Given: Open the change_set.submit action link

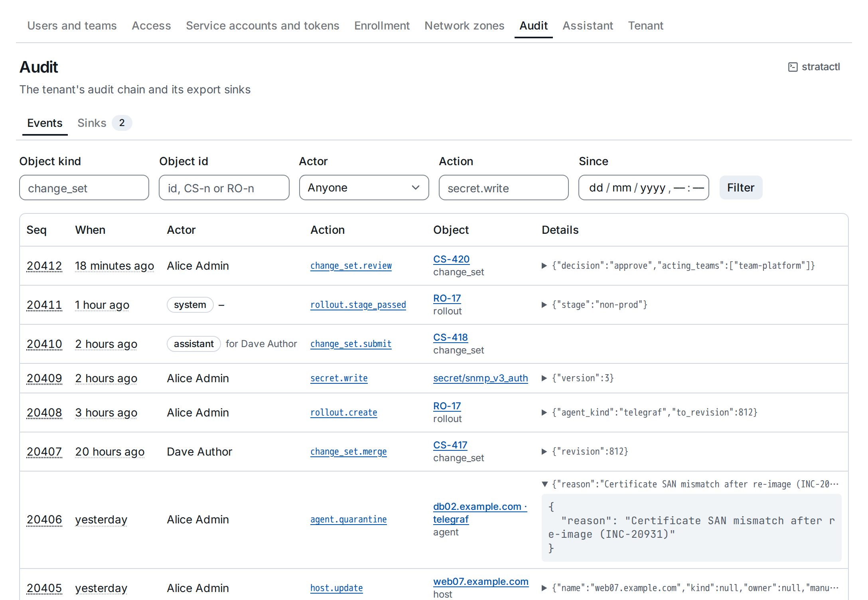Looking at the screenshot, I should click(351, 344).
